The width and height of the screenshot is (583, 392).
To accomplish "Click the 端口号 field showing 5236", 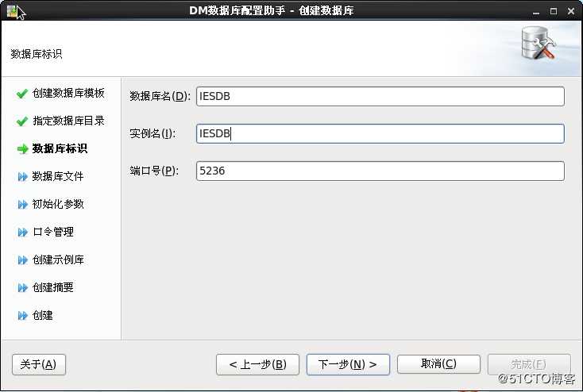I will point(380,171).
